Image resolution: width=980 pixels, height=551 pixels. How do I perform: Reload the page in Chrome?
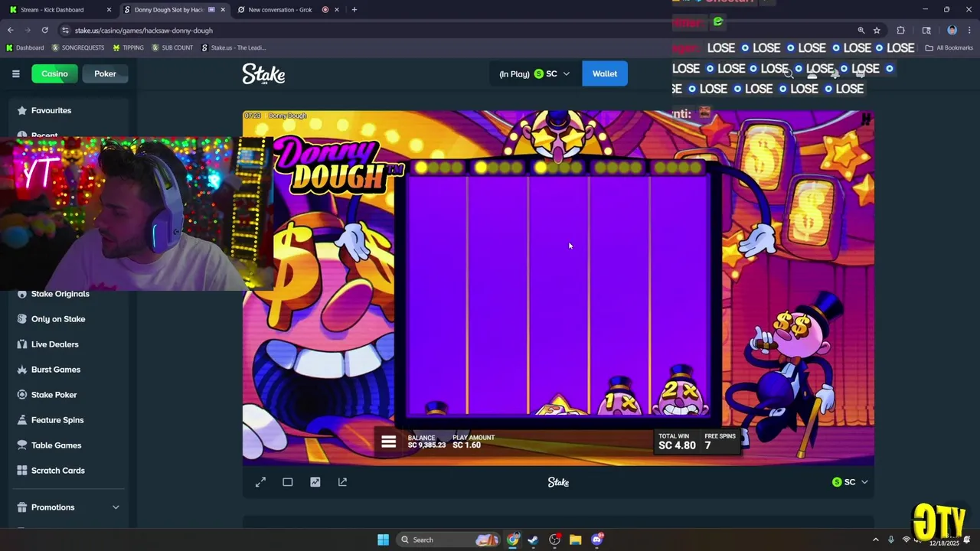tap(44, 30)
